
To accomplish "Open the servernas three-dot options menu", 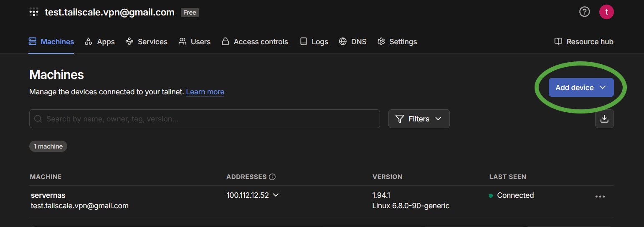I will click(600, 197).
